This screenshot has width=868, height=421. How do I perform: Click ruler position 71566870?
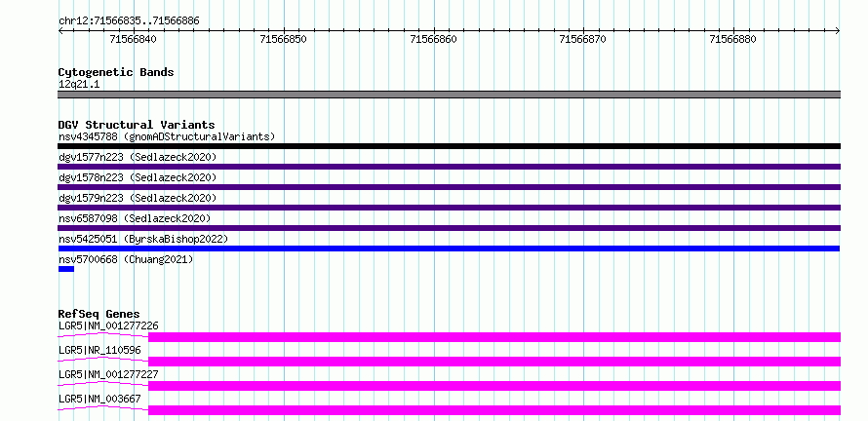click(x=583, y=39)
